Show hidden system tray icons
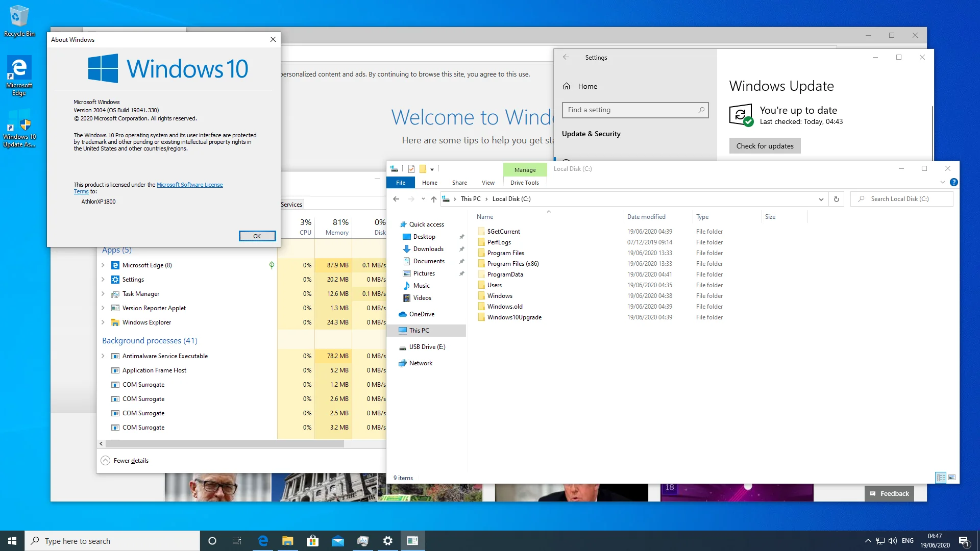 coord(868,541)
